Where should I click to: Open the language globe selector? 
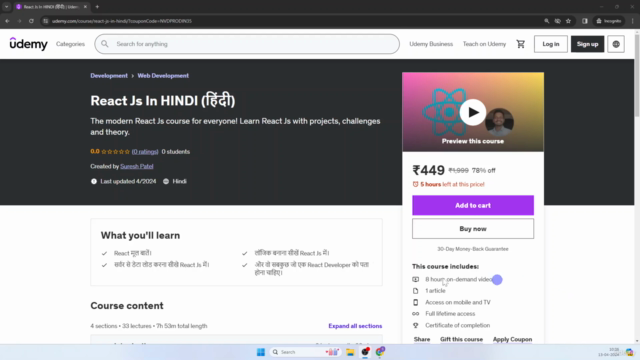click(x=616, y=44)
